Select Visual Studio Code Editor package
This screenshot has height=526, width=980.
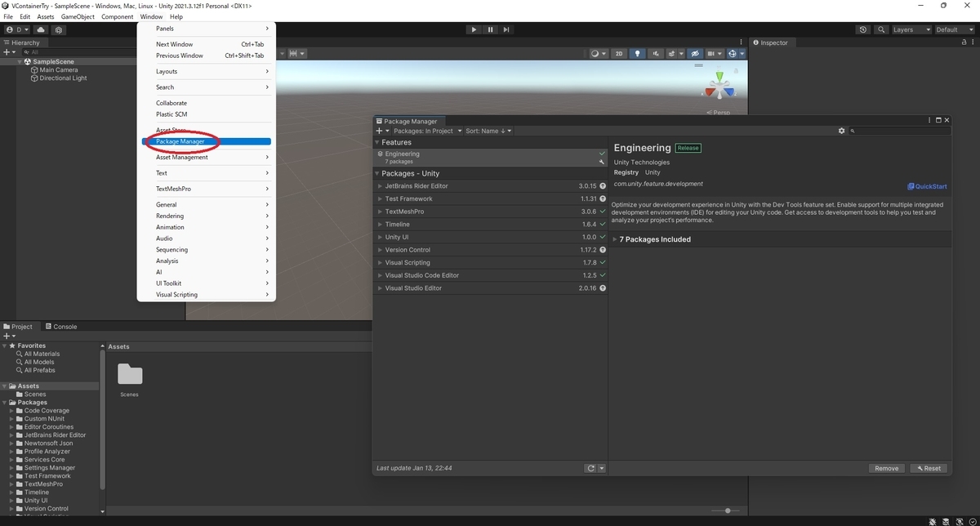click(490, 275)
